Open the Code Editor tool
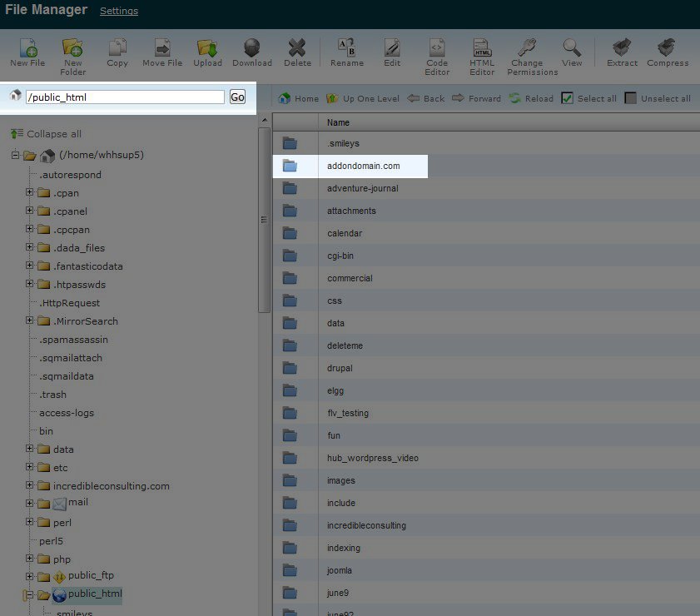Image resolution: width=700 pixels, height=616 pixels. (x=437, y=48)
